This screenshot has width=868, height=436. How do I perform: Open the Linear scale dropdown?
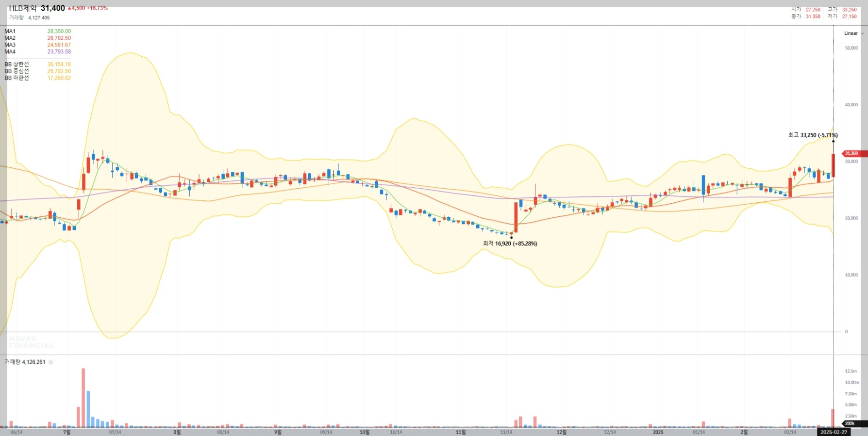click(854, 33)
